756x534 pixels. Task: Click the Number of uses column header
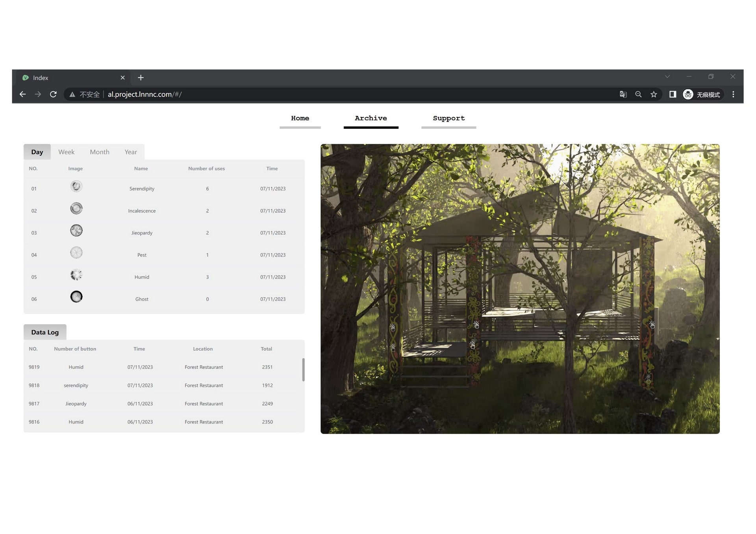[x=206, y=168]
